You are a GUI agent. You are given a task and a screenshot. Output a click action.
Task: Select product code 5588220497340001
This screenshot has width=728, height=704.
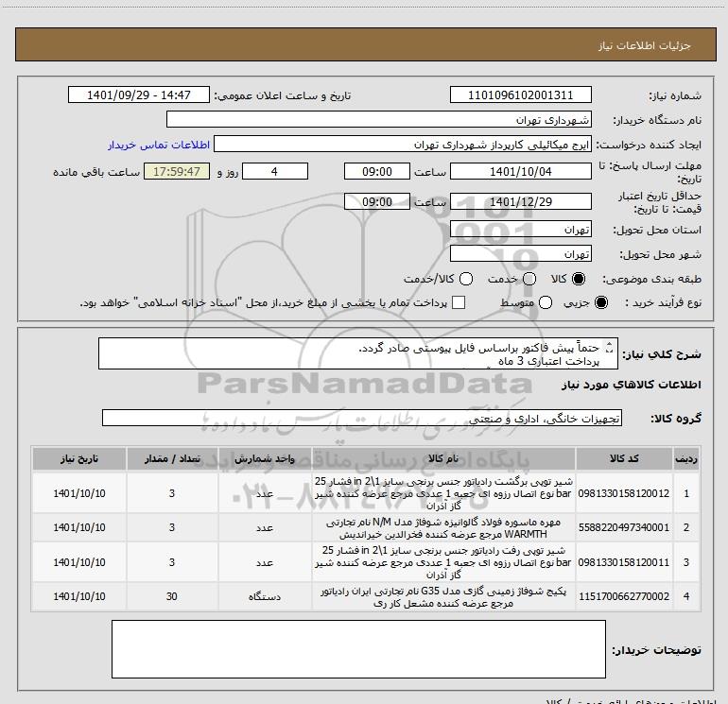pos(624,527)
